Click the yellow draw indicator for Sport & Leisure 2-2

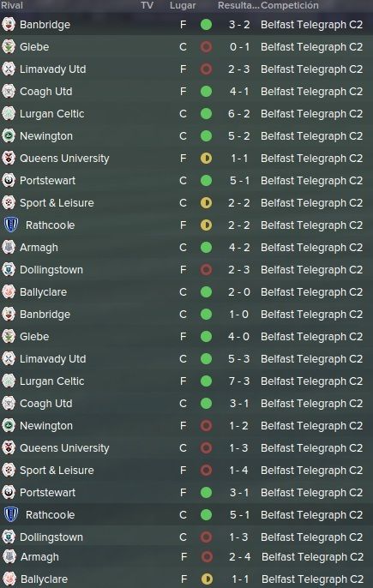[206, 203]
